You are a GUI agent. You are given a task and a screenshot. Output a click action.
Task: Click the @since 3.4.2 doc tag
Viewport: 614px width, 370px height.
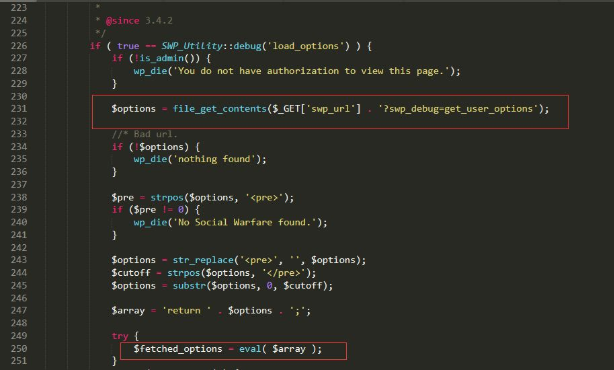[x=139, y=21]
